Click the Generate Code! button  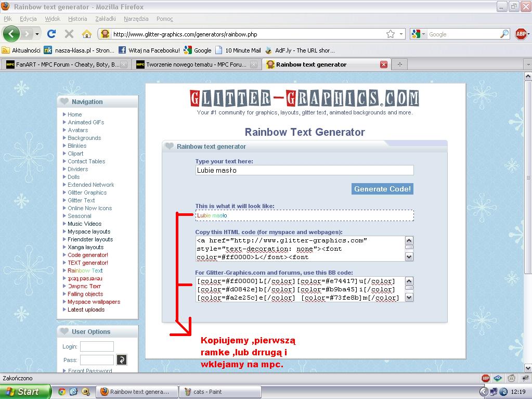point(382,189)
